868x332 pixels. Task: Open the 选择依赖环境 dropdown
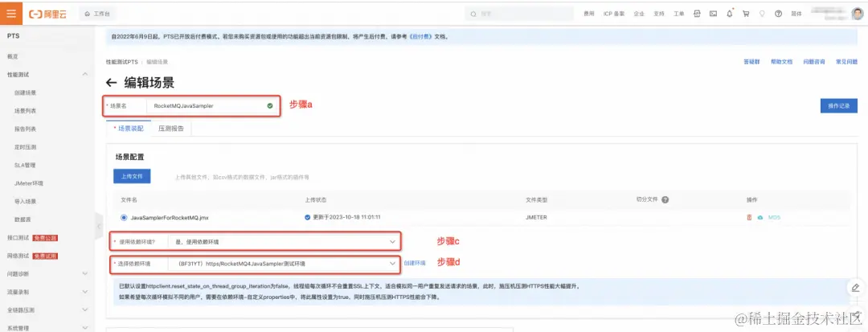284,264
